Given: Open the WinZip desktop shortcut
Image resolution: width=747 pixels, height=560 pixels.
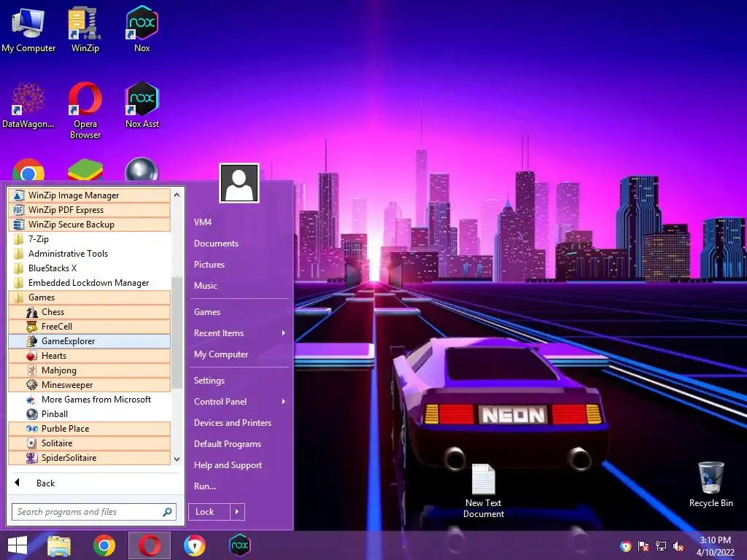Looking at the screenshot, I should pos(85,30).
